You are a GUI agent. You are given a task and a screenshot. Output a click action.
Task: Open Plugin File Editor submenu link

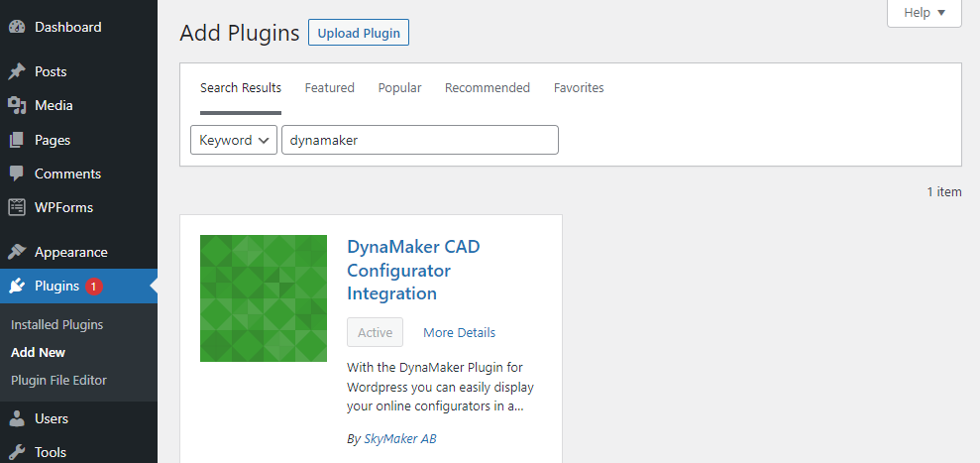[58, 380]
